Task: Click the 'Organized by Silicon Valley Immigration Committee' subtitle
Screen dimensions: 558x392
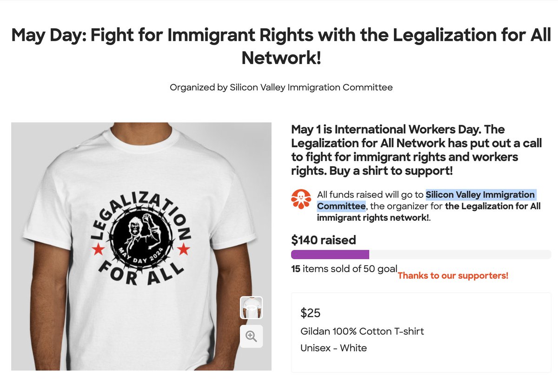Action: pos(281,87)
